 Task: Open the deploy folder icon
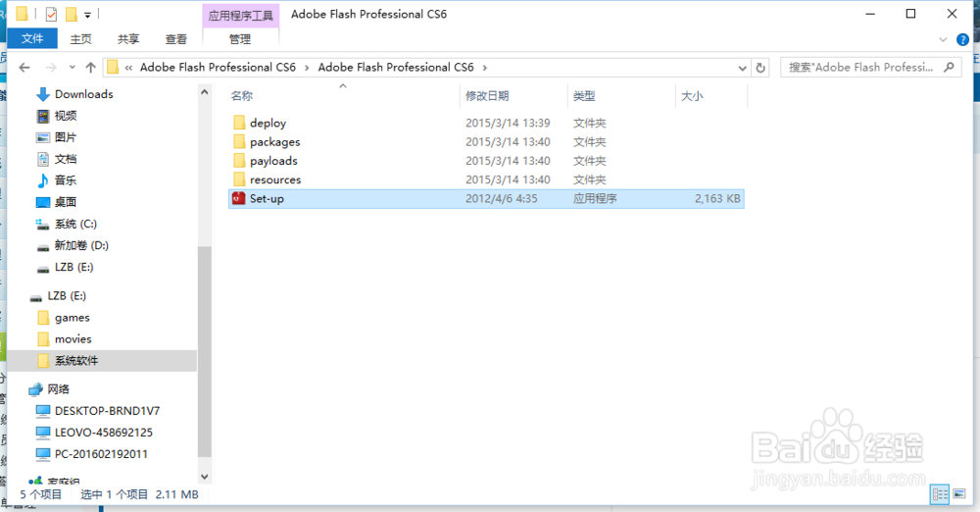click(x=239, y=123)
